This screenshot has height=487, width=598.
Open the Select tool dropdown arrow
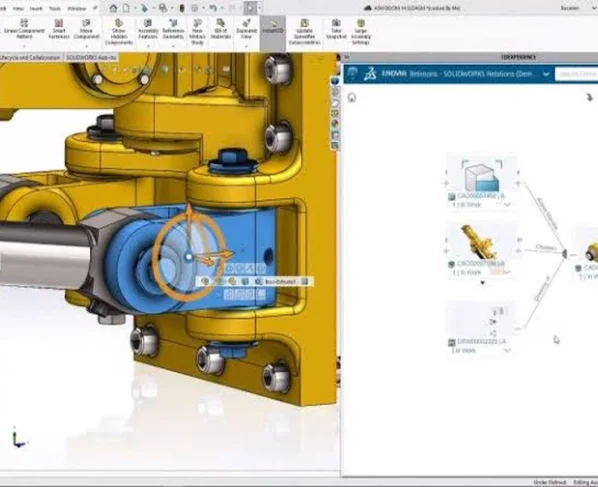tap(260, 8)
